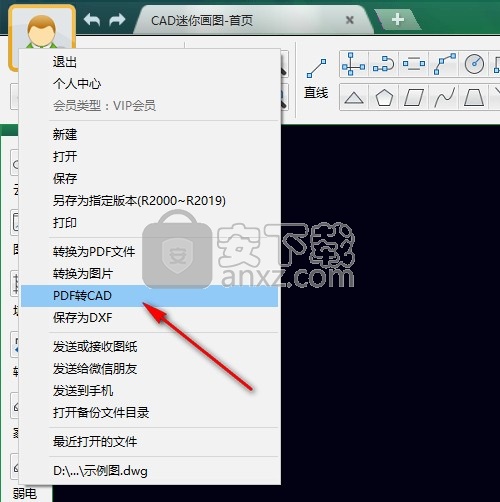Select highlighted PDF转CAD entry

pos(149,296)
